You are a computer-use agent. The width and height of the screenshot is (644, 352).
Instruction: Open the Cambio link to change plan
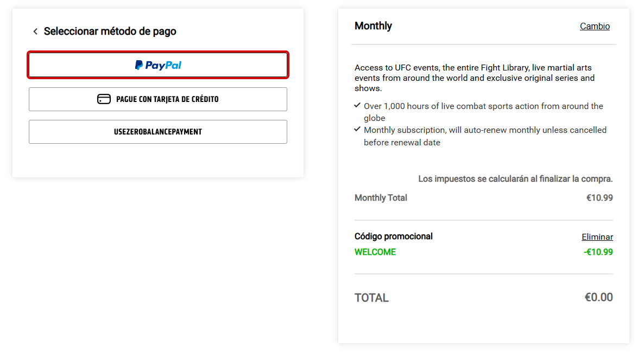[x=595, y=26]
